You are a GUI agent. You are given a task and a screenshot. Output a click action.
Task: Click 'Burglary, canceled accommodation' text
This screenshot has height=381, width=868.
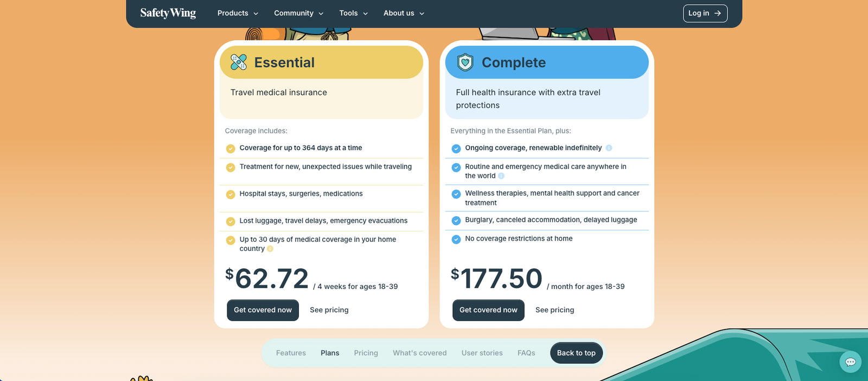551,219
